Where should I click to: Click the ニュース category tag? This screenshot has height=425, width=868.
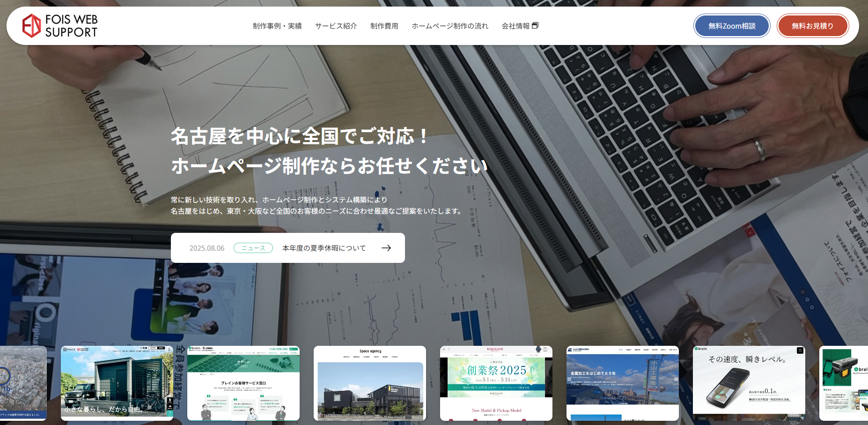(253, 248)
